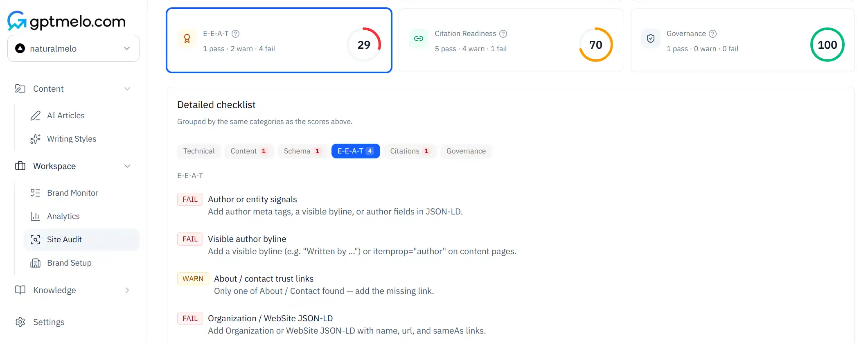This screenshot has height=343, width=868.
Task: Click WARN badge for About / contact trust links
Action: [x=193, y=279]
